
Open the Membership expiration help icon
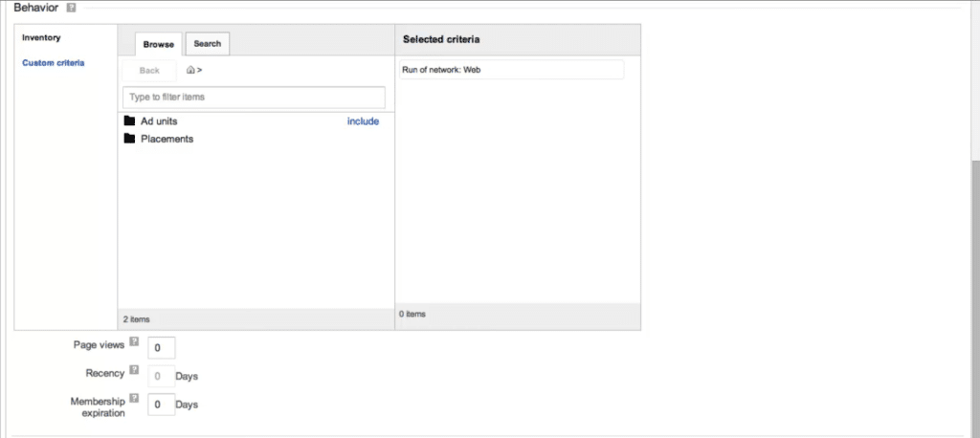pyautogui.click(x=134, y=398)
